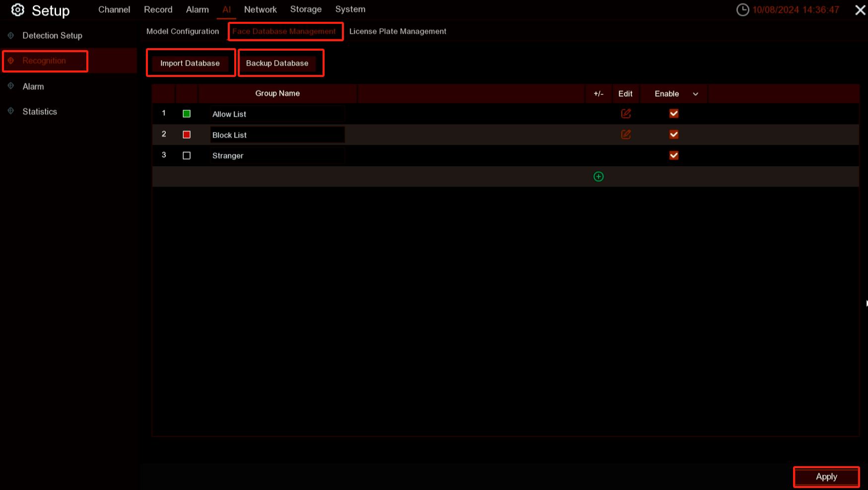Image resolution: width=868 pixels, height=490 pixels.
Task: Uncheck Enable for Allow List
Action: (674, 114)
